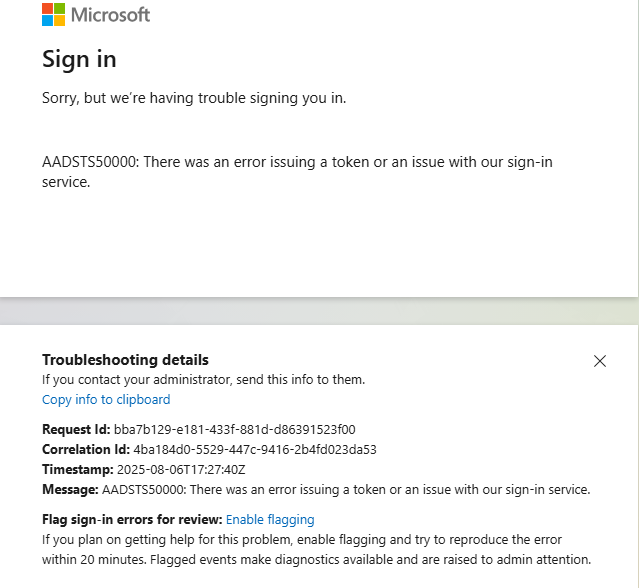Screen dimensions: 639x588
Task: Click the flagging explanation paragraph about 20 minutes
Action: [x=316, y=549]
